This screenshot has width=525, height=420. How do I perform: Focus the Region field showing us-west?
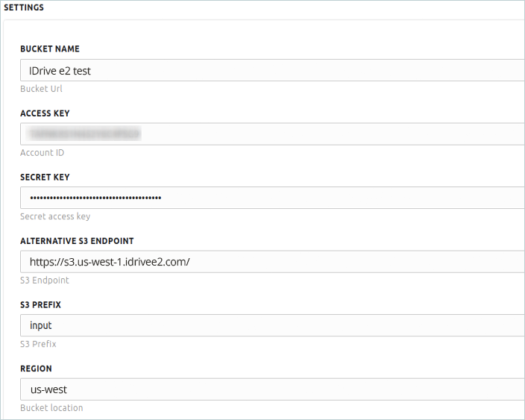[x=272, y=389]
